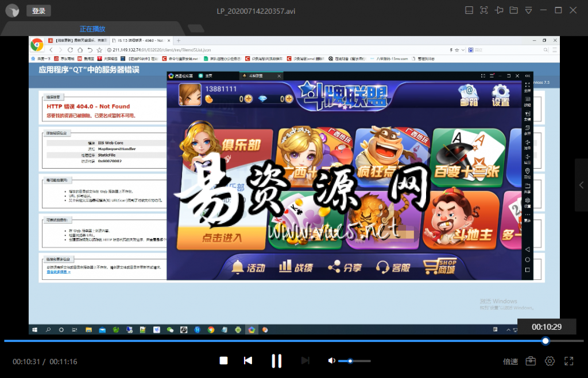Open the 斗地主 game card
Screen dimensions: 588x378
(x=461, y=220)
